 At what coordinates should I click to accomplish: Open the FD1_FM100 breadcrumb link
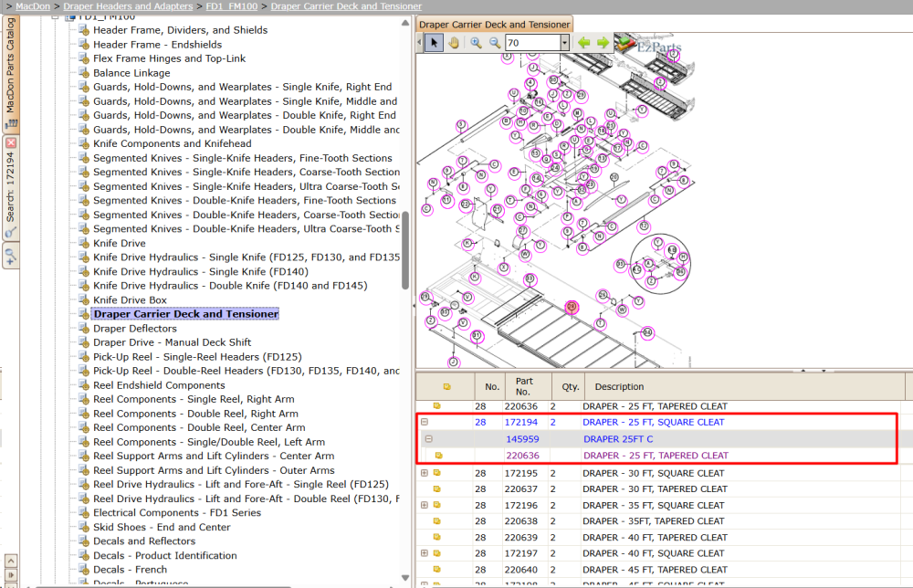232,6
